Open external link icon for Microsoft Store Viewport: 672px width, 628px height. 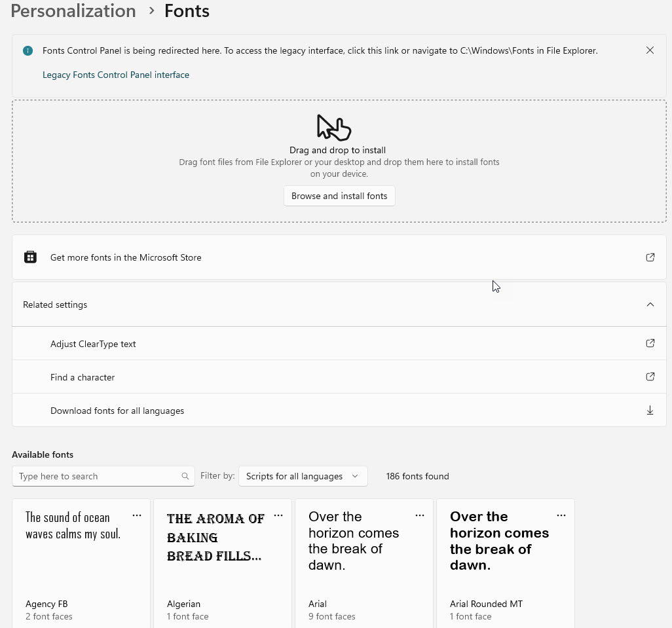(650, 257)
